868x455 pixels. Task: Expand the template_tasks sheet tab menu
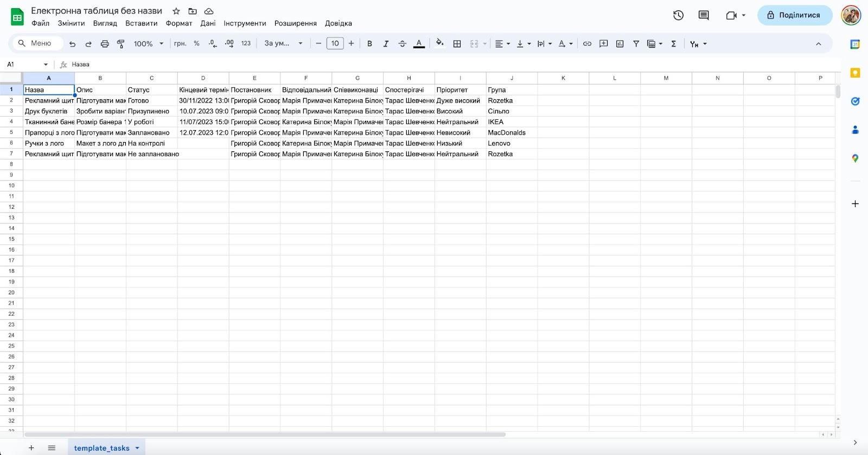coord(137,448)
